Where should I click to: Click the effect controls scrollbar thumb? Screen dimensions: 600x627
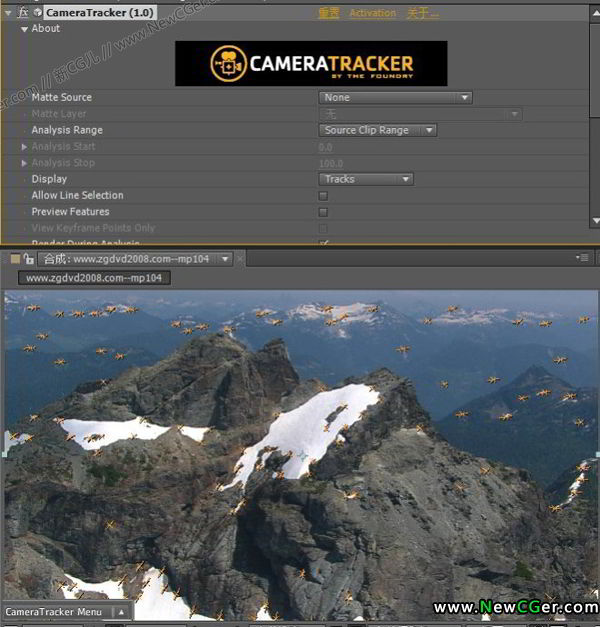(x=595, y=70)
